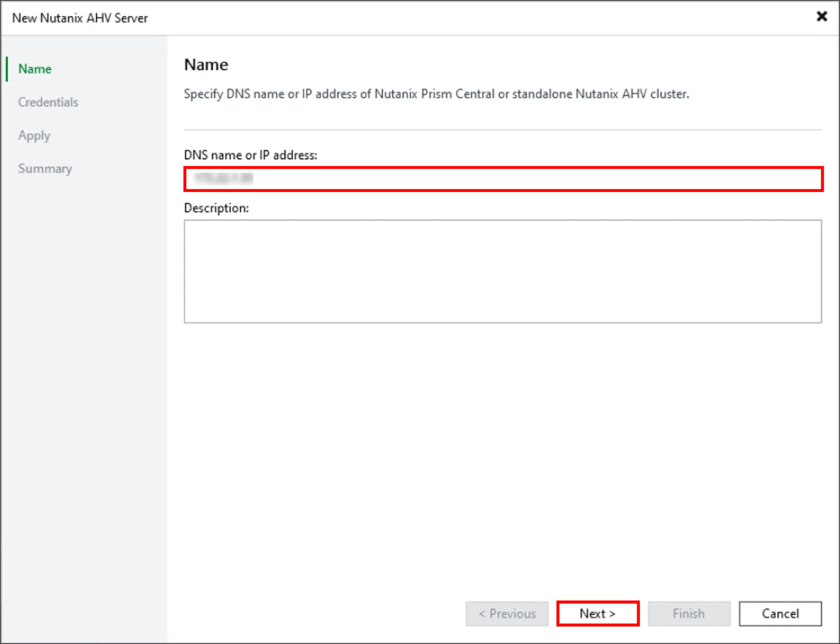Click the Description label
The image size is (840, 644).
[216, 208]
